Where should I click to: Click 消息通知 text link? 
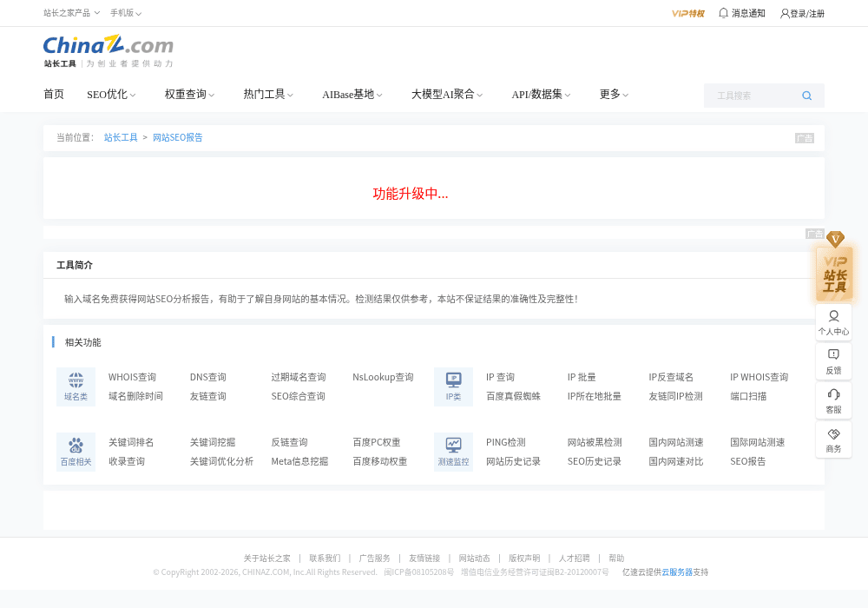point(748,13)
